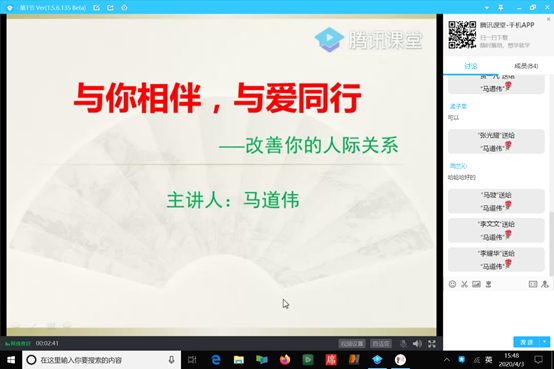The width and height of the screenshot is (554, 369).
Task: Send a flower to the teacher
Action: (x=489, y=284)
